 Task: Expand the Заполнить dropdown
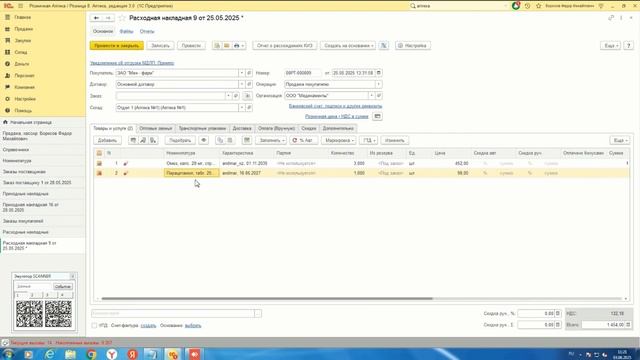271,140
